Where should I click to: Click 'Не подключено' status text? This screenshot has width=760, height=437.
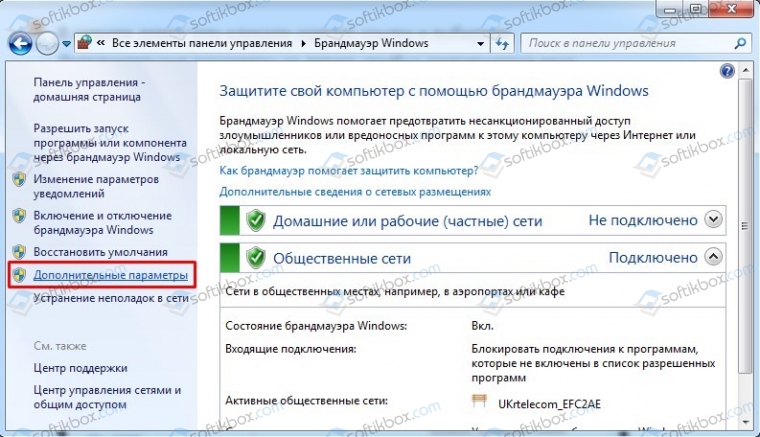click(643, 220)
